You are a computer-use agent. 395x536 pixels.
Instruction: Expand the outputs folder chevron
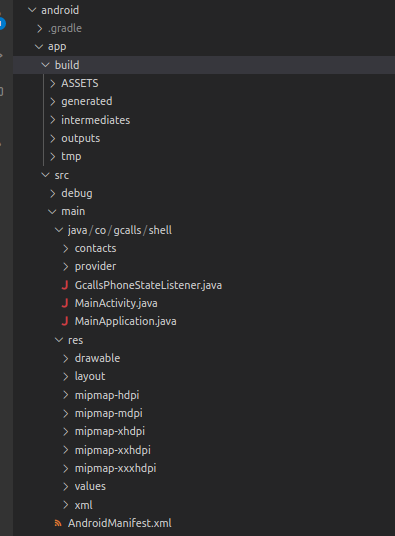tap(53, 138)
